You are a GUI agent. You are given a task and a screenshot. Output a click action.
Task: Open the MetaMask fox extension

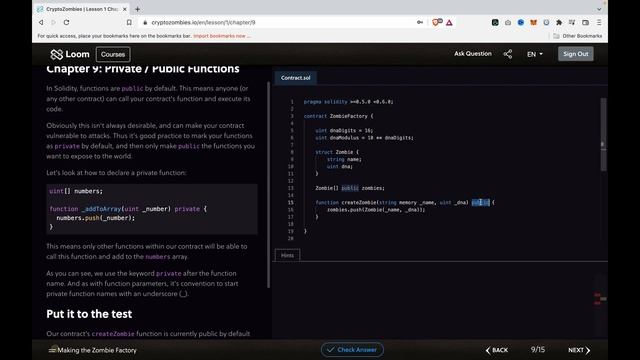click(533, 22)
